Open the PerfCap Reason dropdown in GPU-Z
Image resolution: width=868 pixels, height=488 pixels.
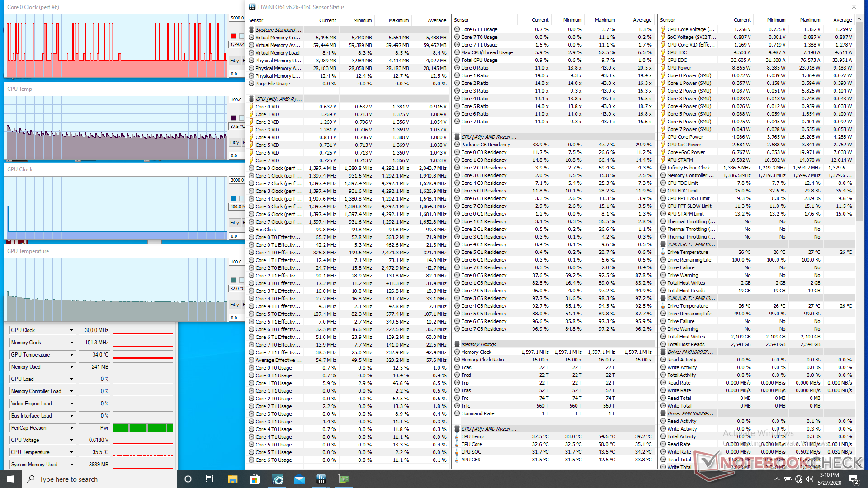pyautogui.click(x=71, y=428)
